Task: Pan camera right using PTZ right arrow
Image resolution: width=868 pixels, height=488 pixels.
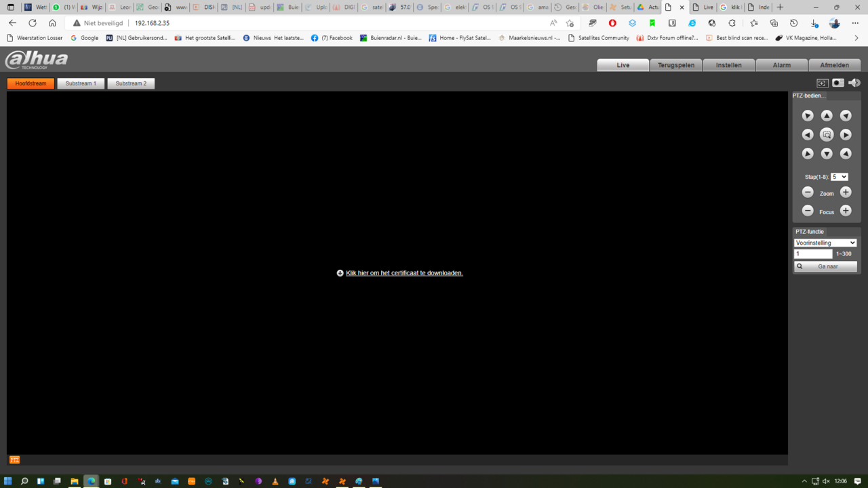Action: point(846,135)
